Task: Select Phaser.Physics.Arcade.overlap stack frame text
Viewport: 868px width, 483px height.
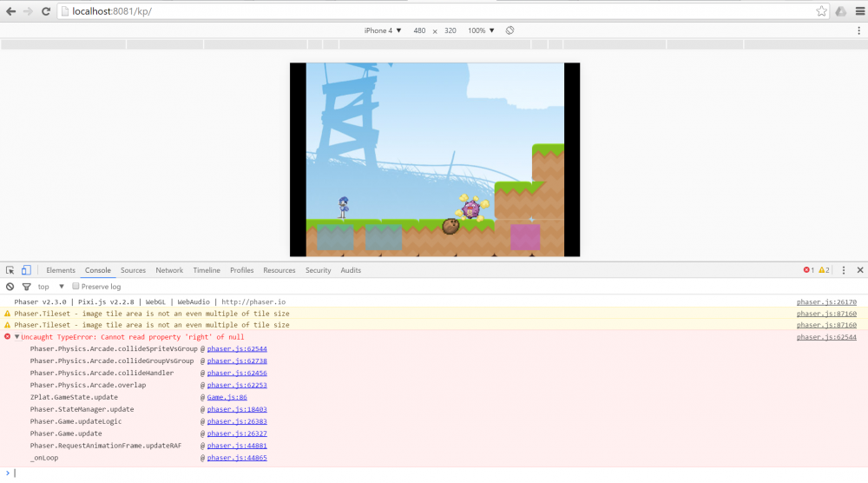Action: click(x=88, y=385)
